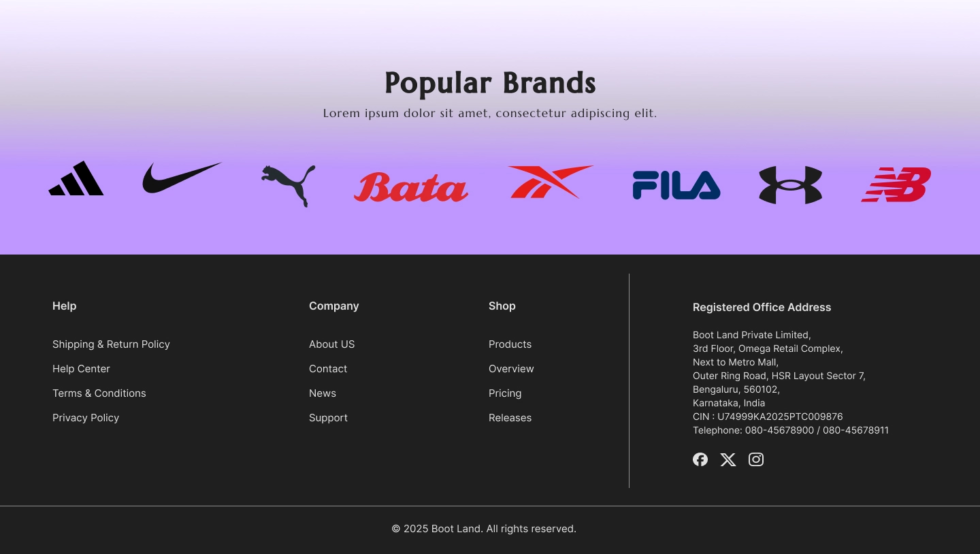
Task: Open the Products link under Shop
Action: [x=510, y=344]
